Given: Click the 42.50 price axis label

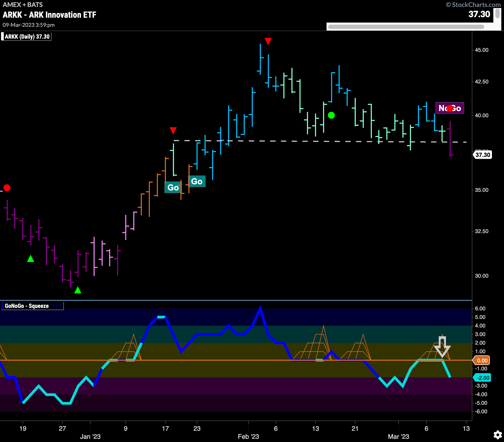Looking at the screenshot, I should (x=481, y=82).
